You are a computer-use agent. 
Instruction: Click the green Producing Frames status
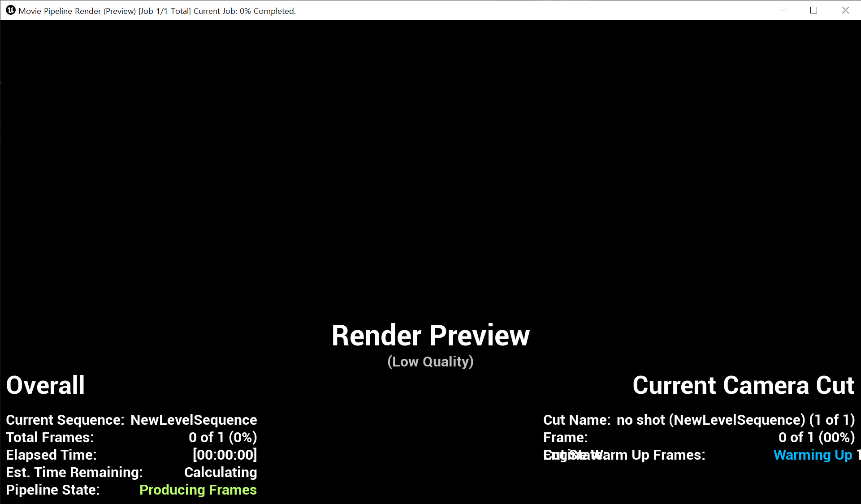[198, 490]
